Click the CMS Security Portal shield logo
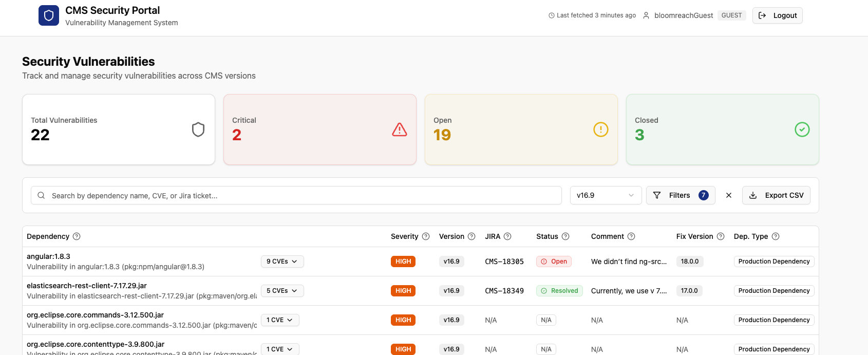 pos(49,15)
